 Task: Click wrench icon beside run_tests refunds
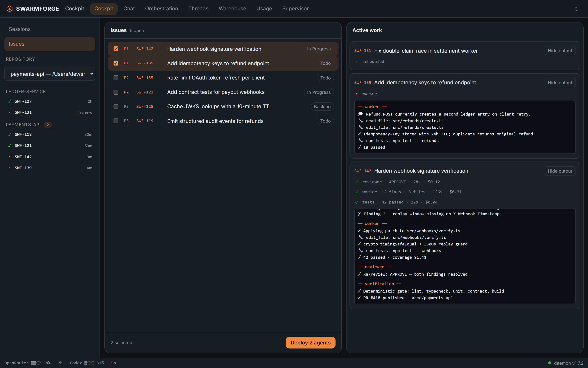(x=360, y=141)
